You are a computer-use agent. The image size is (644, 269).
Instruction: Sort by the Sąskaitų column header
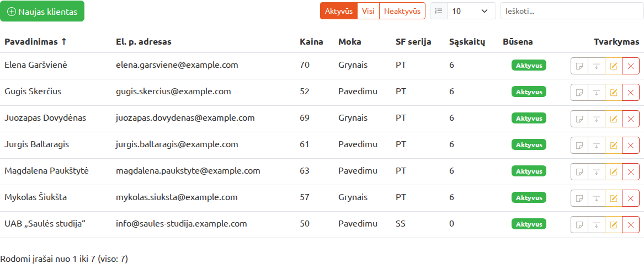coord(467,42)
